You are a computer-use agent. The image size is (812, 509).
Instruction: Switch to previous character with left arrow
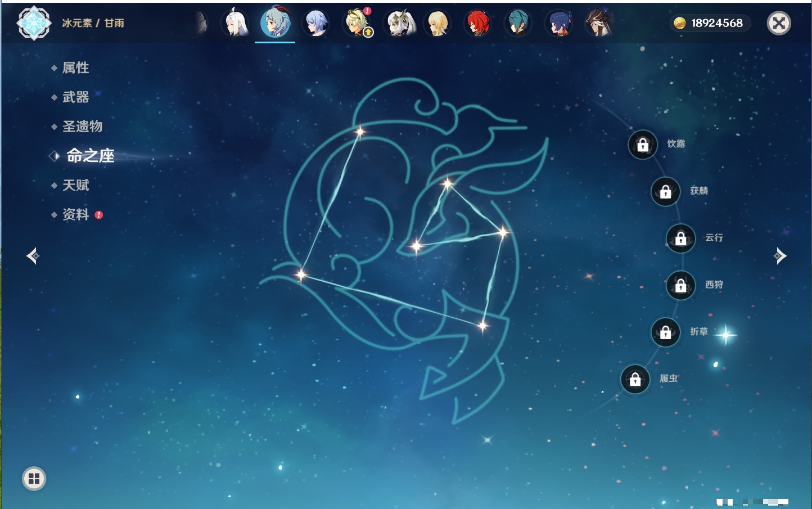pyautogui.click(x=33, y=256)
